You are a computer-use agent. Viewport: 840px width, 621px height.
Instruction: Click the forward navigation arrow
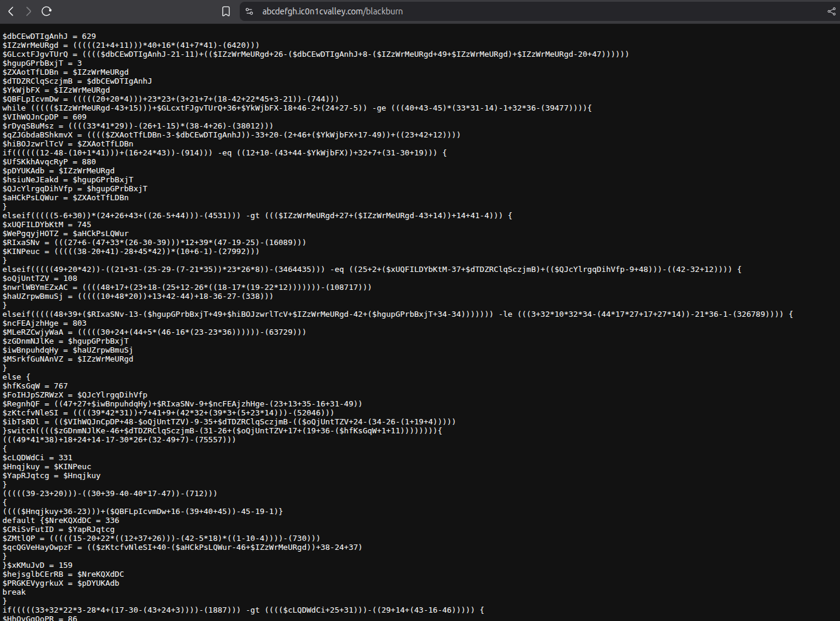(x=28, y=11)
